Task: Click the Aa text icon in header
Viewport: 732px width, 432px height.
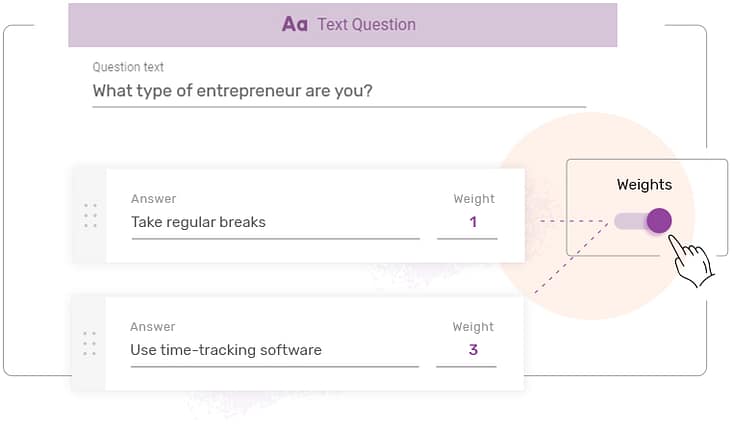Action: click(294, 24)
